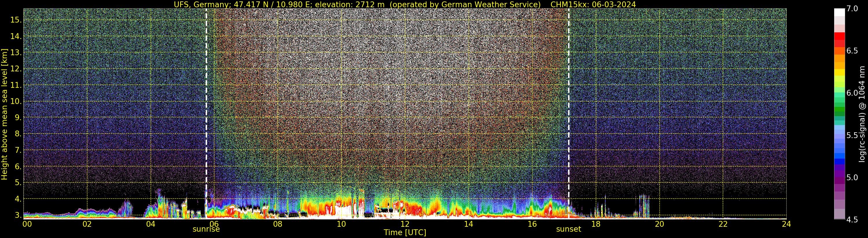The image size is (868, 238).
Task: Click the white dashed sunrise marker line
Action: 206,114
